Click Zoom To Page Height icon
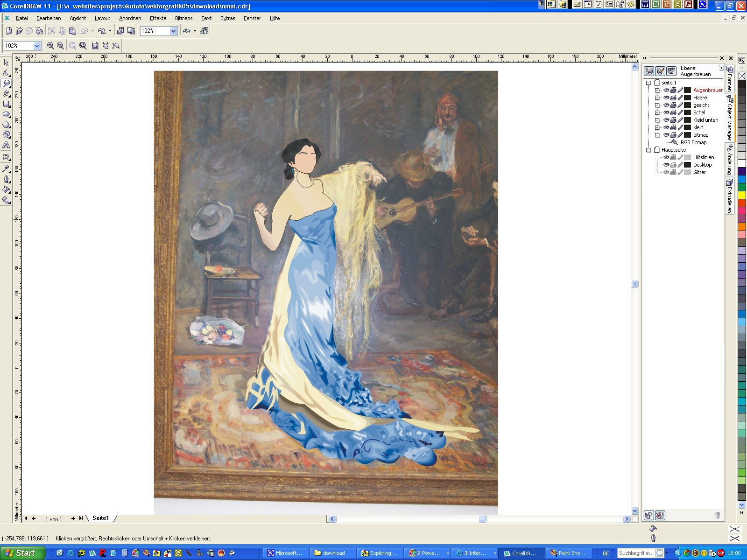The image size is (747, 560). tap(116, 46)
